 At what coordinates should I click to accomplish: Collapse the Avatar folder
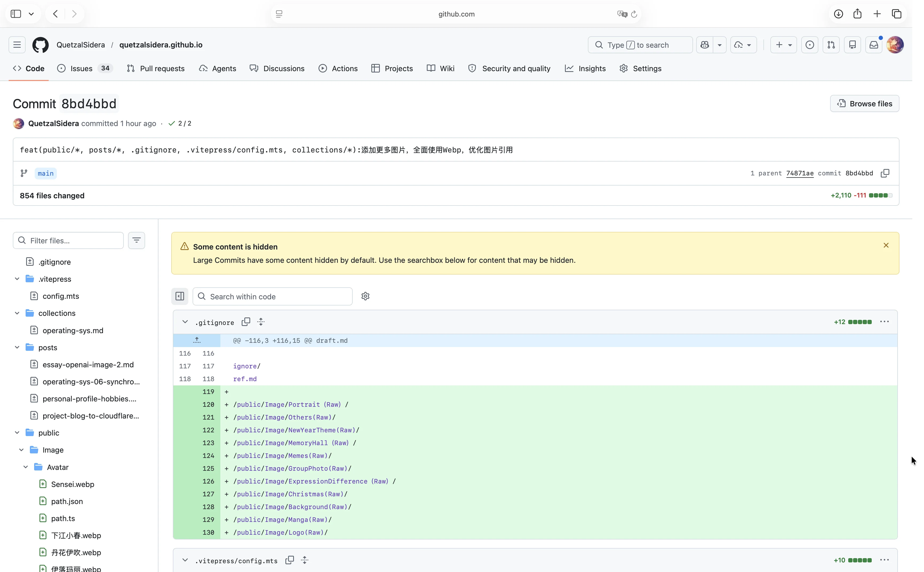26,467
